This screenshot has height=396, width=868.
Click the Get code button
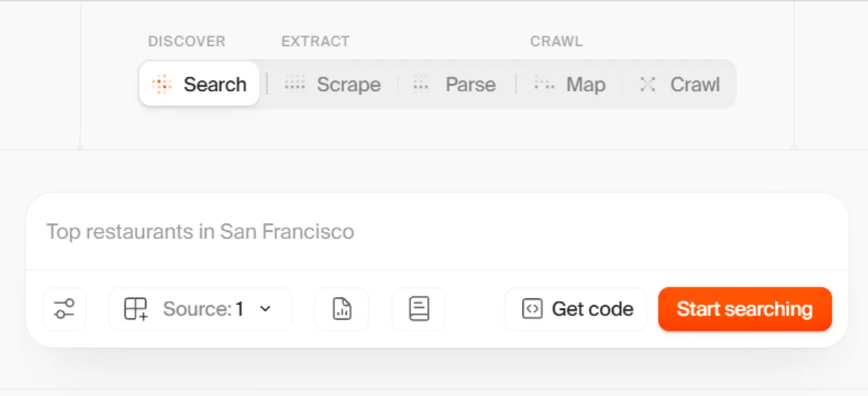(576, 309)
